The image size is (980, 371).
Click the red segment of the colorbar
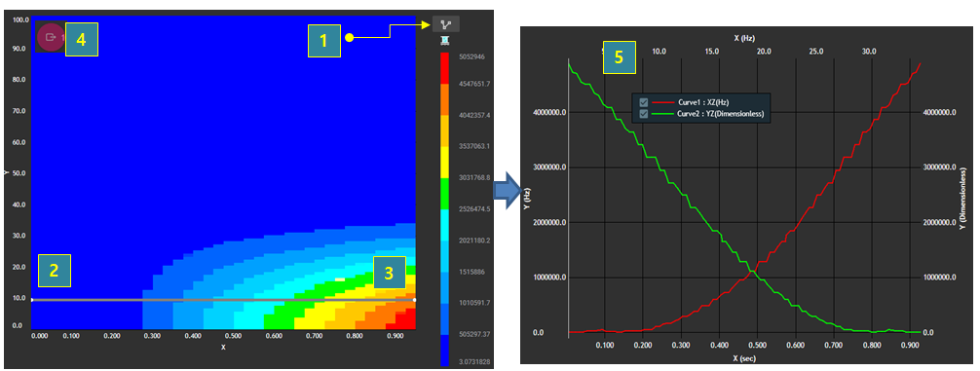click(445, 68)
